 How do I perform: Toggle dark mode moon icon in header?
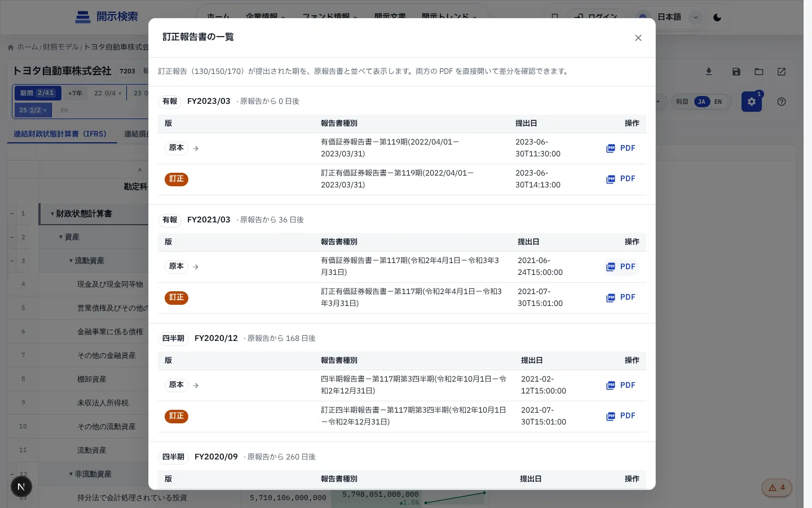pyautogui.click(x=717, y=17)
